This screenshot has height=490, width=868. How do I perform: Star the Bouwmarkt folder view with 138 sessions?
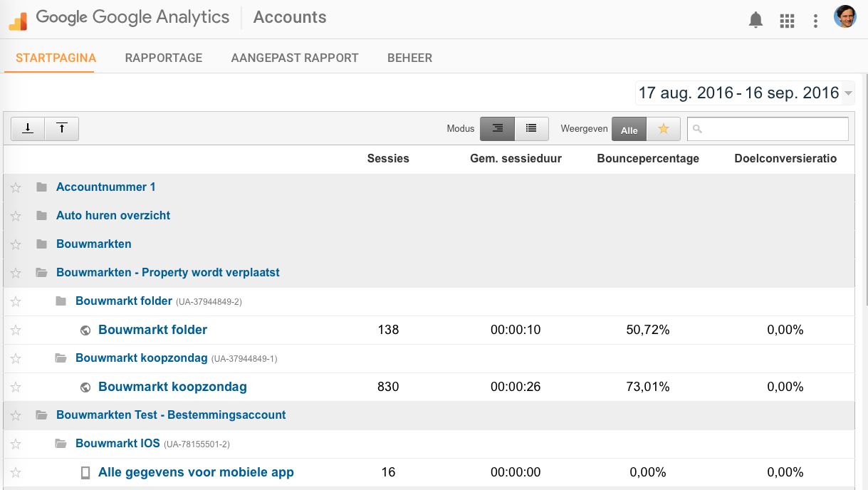pyautogui.click(x=16, y=330)
